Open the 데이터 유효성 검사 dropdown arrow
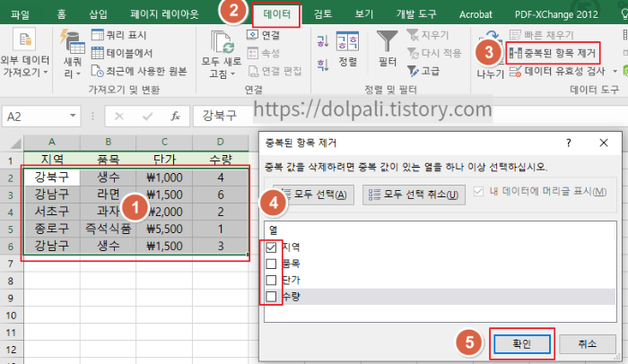Viewport: 628px width, 364px height. tap(615, 72)
